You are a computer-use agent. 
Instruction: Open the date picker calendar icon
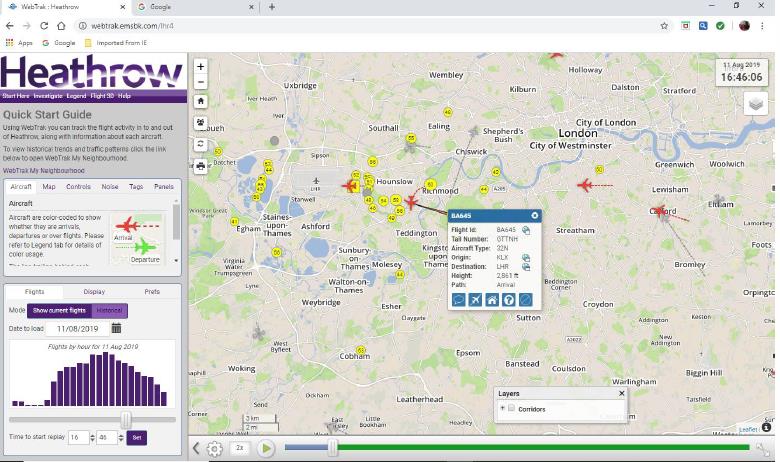point(116,328)
